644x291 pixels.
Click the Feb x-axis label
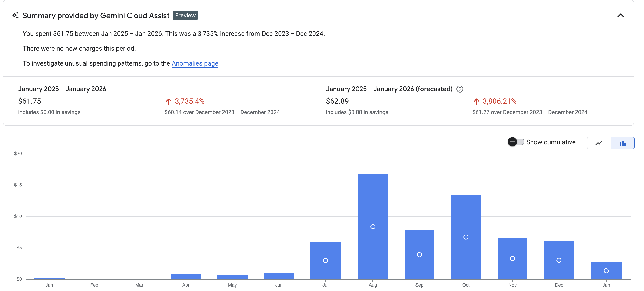pyautogui.click(x=94, y=285)
